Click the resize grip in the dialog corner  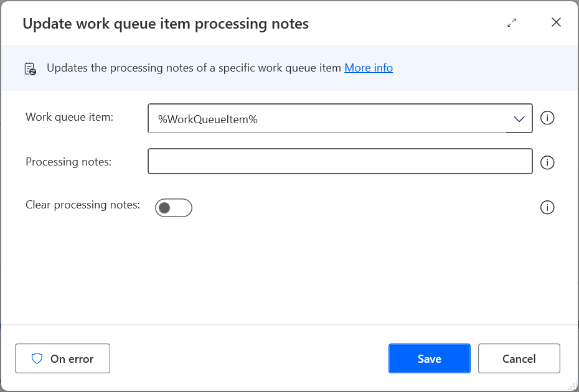point(572,386)
